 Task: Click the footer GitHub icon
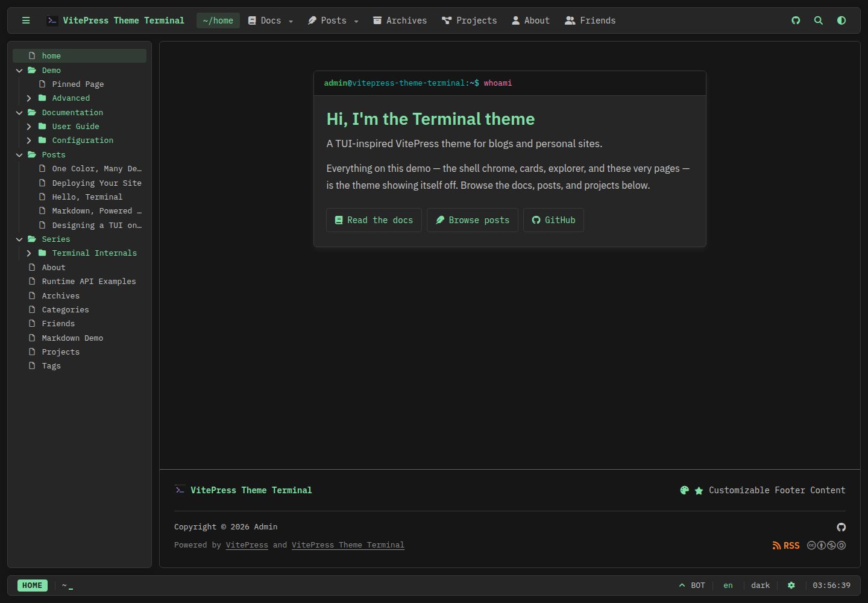point(841,527)
